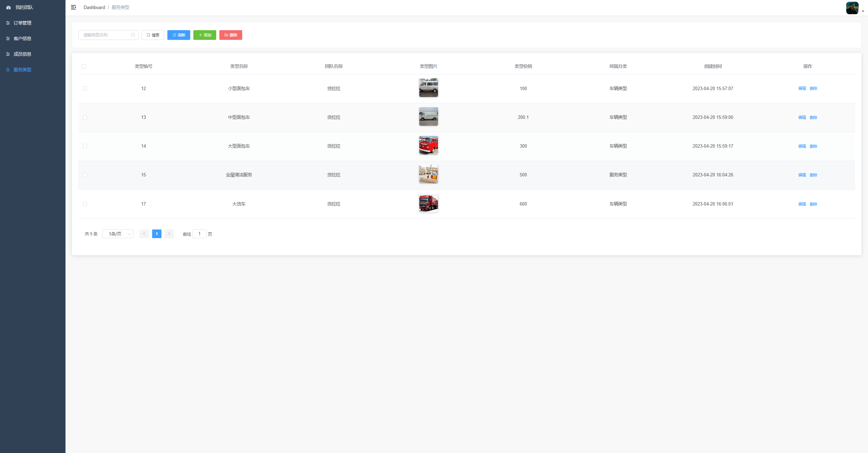Viewport: 868px width, 453px height.
Task: Click 创建时间 column header
Action: pyautogui.click(x=713, y=66)
